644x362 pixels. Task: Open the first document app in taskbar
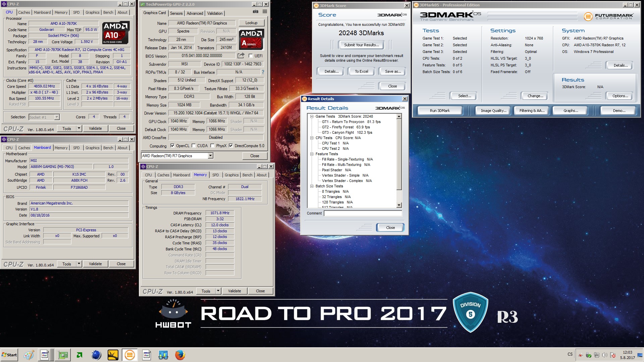(x=45, y=355)
